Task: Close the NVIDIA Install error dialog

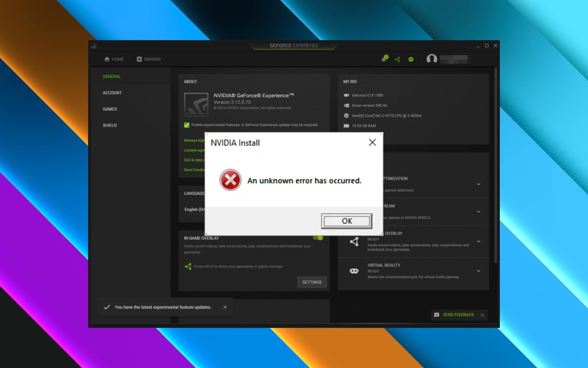Action: 372,142
